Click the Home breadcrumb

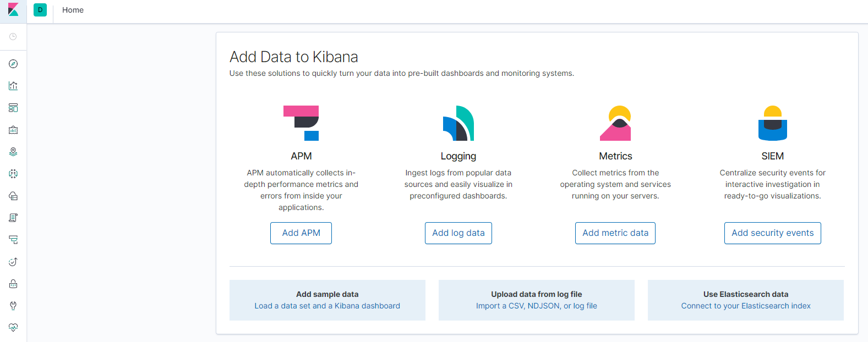pos(73,10)
